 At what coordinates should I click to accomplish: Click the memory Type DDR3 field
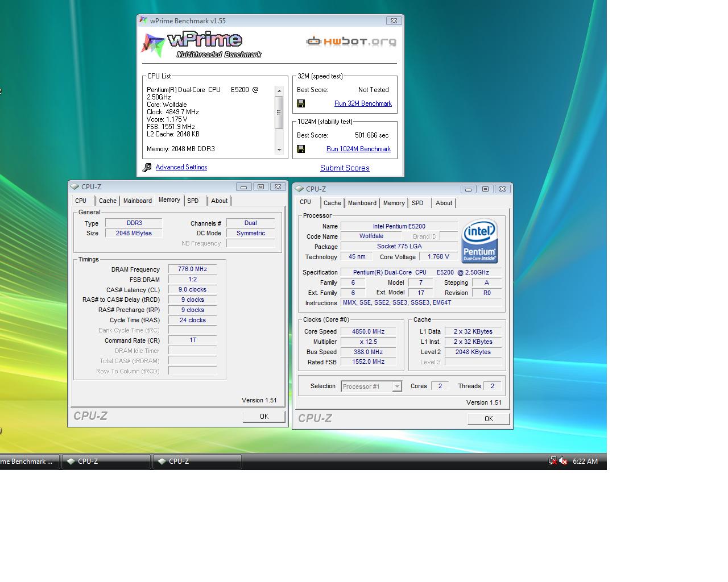(x=134, y=223)
